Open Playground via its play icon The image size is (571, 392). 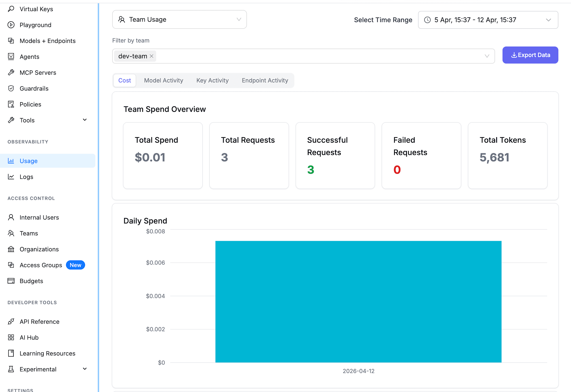coord(11,25)
